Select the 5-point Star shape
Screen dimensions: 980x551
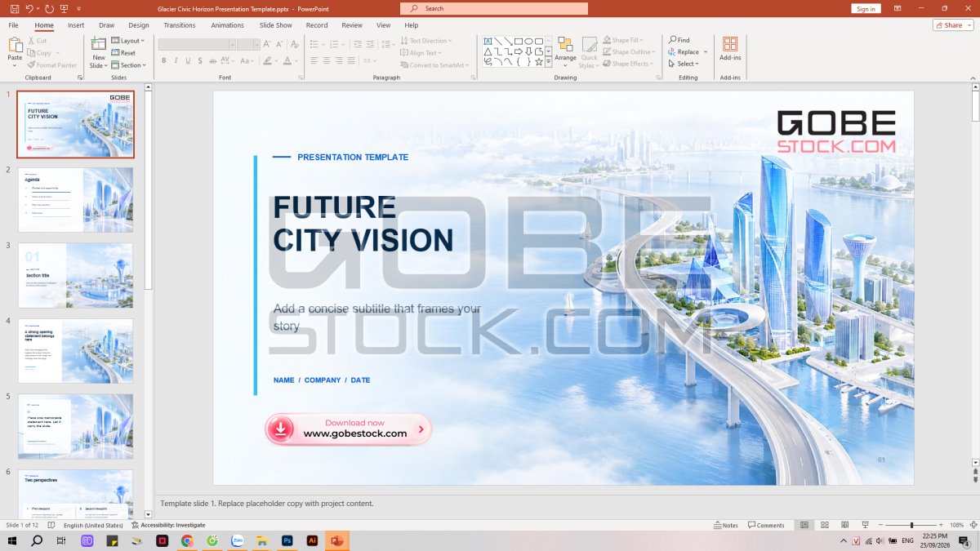coord(539,62)
